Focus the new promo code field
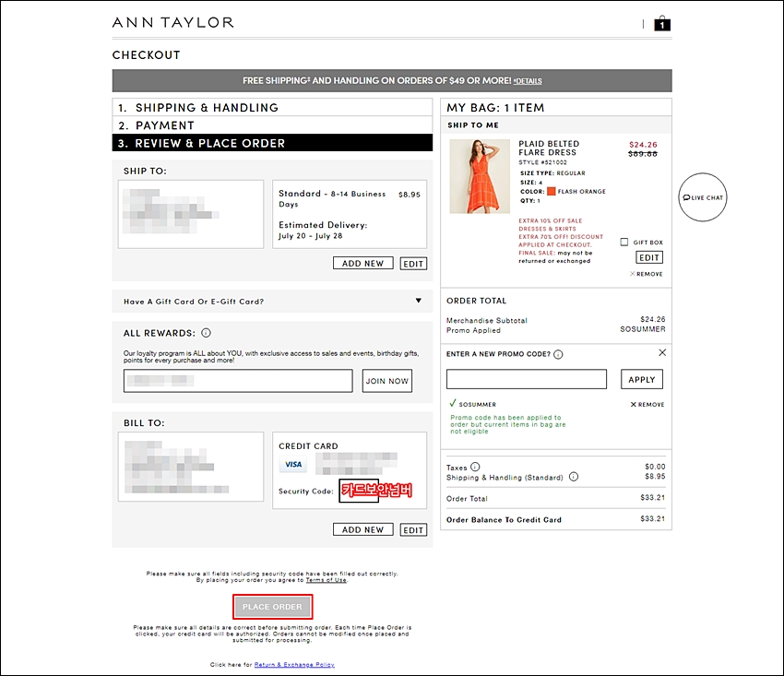This screenshot has height=676, width=784. tap(527, 379)
